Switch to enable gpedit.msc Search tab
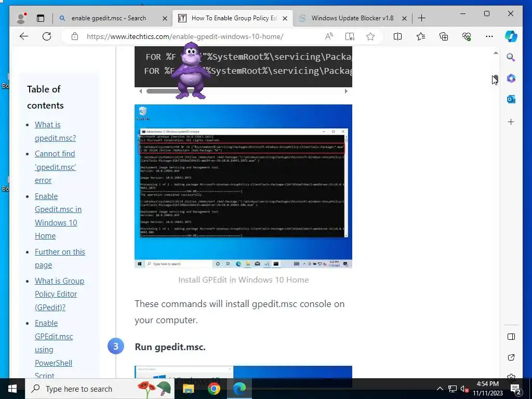The image size is (532, 399). coord(109,18)
